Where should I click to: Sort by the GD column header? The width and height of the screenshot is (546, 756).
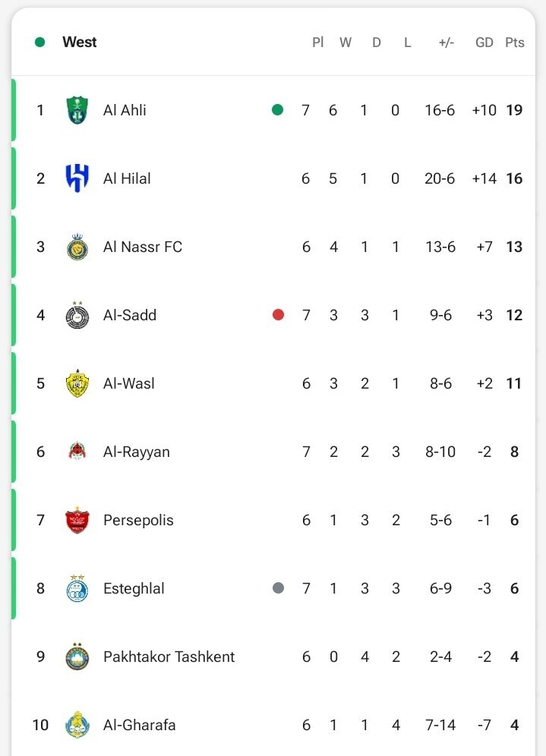(484, 43)
